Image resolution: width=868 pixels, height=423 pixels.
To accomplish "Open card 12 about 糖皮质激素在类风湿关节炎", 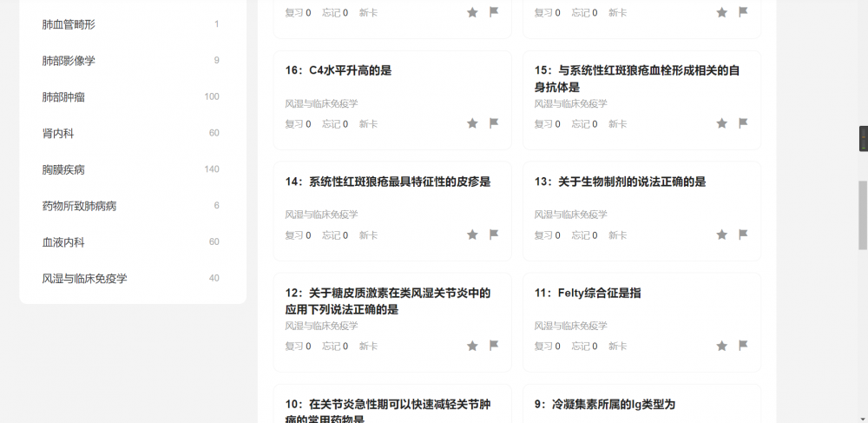I will coord(387,301).
